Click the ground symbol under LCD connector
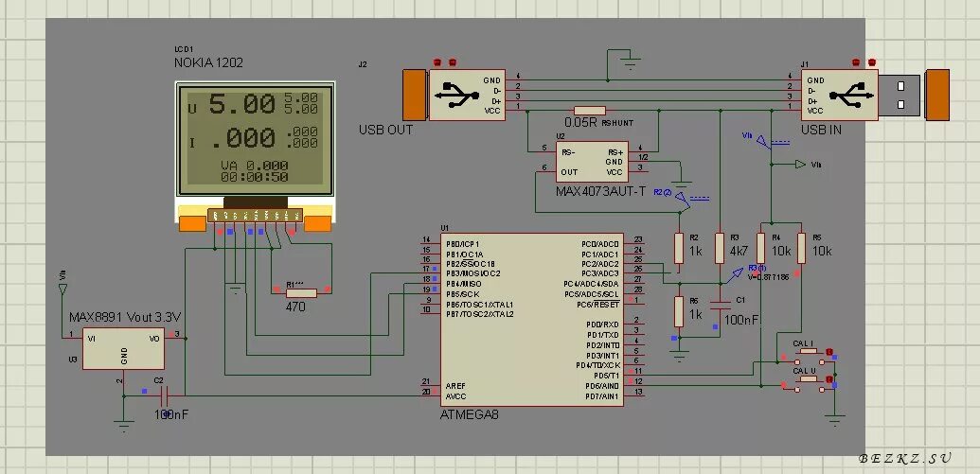This screenshot has width=980, height=474. [x=235, y=290]
